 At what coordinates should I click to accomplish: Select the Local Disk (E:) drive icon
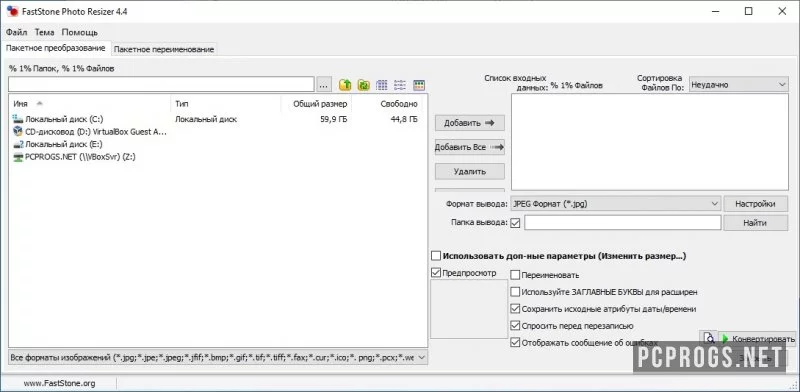click(x=18, y=144)
